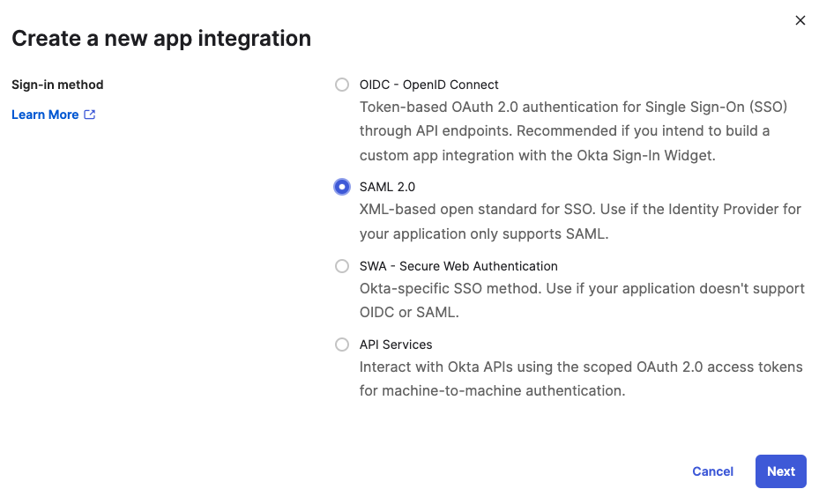Enable the API Services radio option

[x=342, y=345]
